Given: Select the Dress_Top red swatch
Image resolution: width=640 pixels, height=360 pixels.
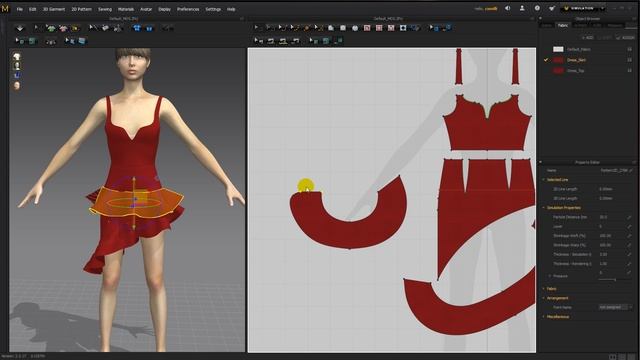Looking at the screenshot, I should coord(558,71).
